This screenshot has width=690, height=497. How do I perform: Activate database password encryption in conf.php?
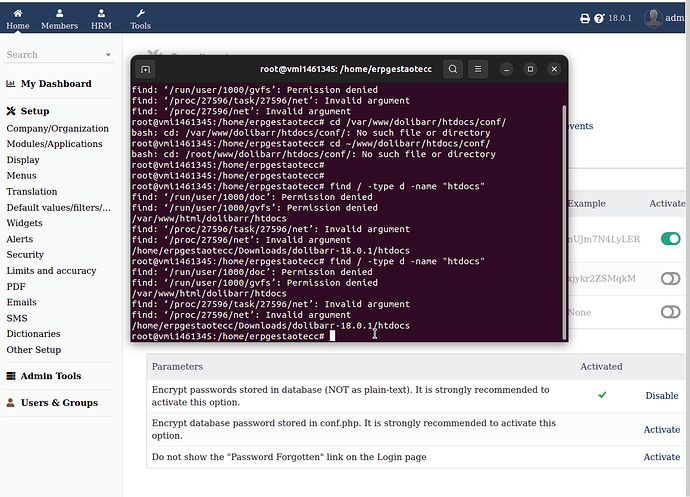tap(662, 430)
